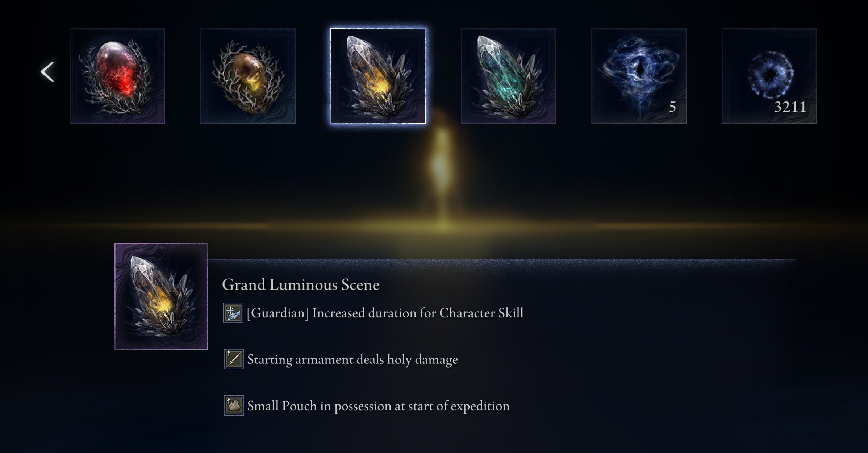Choose the highlighted yellow crystal relic slot
The width and height of the screenshot is (868, 453).
pos(378,76)
